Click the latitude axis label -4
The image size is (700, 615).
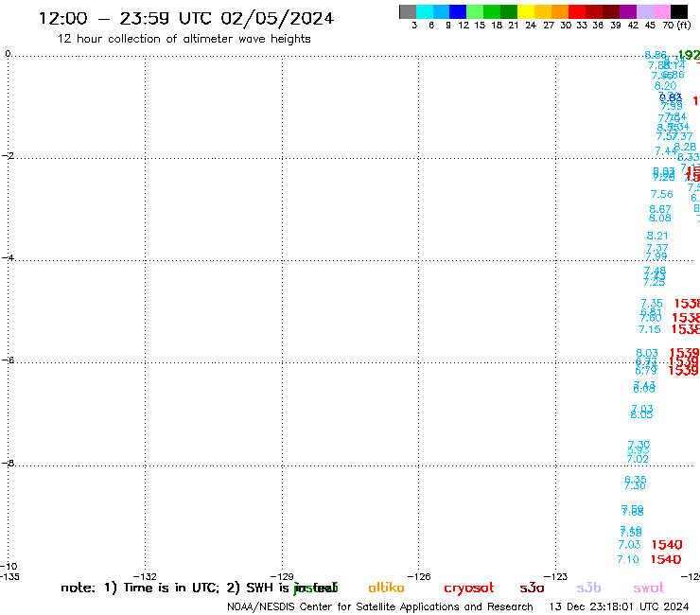point(8,257)
